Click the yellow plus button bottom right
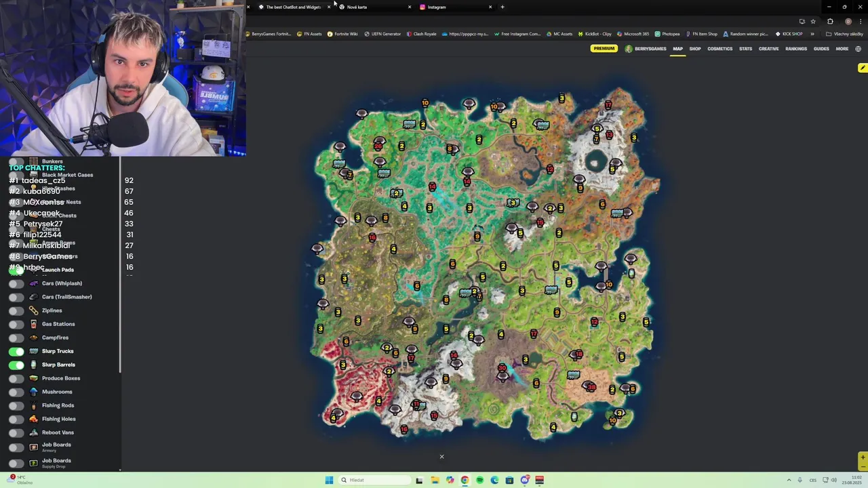This screenshot has height=488, width=868. 862,457
